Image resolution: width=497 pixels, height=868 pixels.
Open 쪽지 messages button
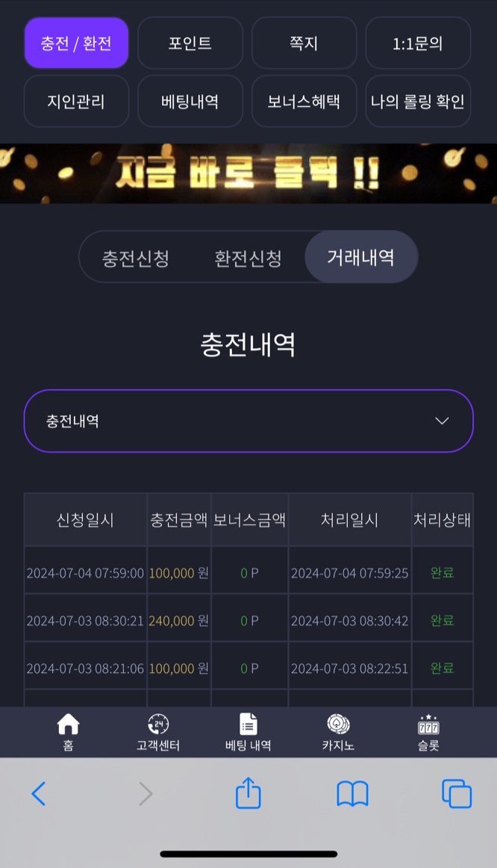[304, 43]
